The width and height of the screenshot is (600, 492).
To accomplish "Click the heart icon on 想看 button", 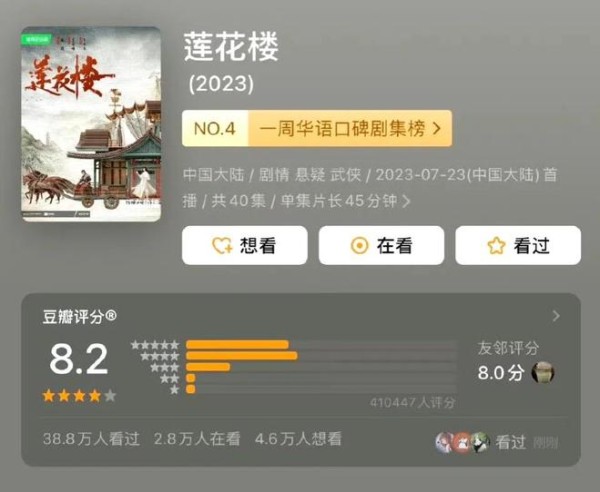I will pos(222,246).
